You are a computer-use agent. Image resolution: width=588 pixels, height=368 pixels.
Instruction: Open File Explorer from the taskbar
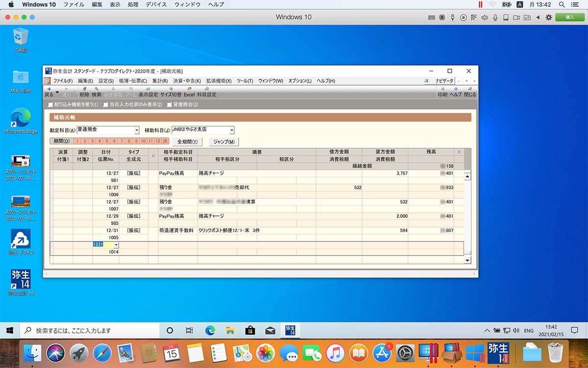(x=230, y=330)
